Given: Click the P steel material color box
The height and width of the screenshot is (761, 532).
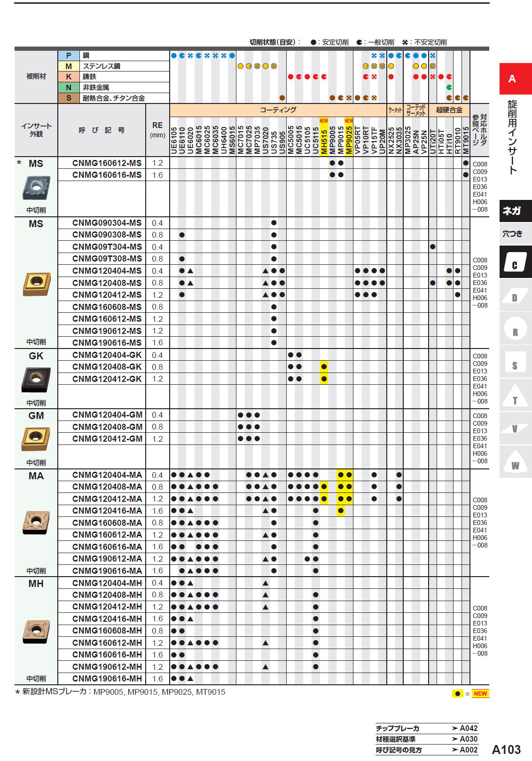Looking at the screenshot, I should tap(69, 55).
